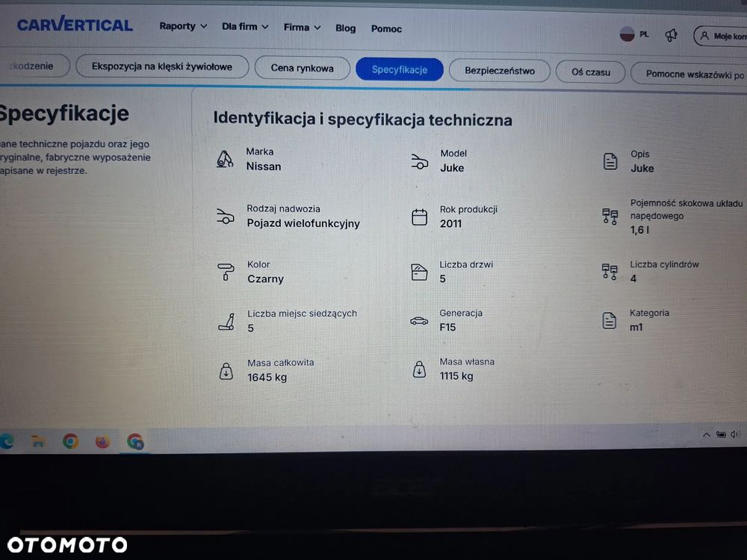Expand the Dla firm menu
The height and width of the screenshot is (560, 747).
click(245, 27)
